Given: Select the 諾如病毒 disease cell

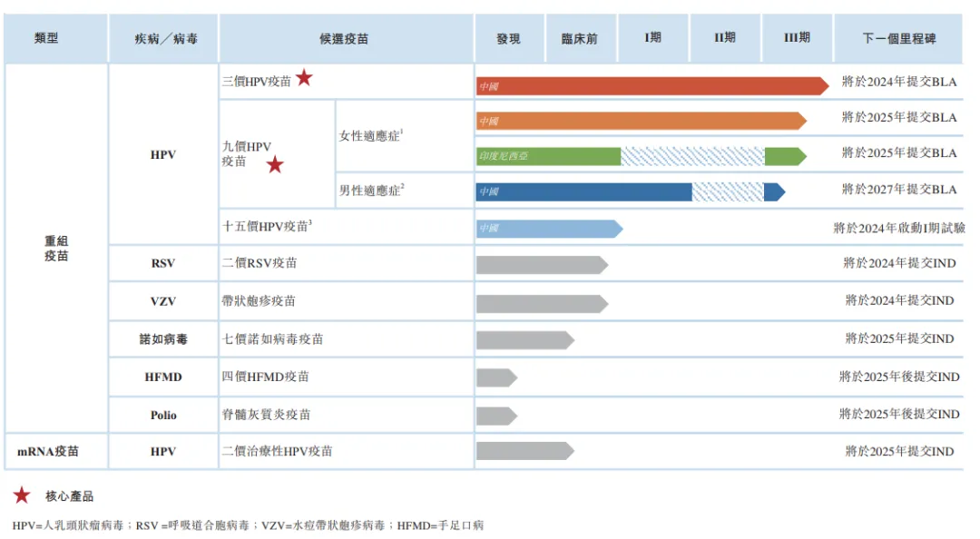Looking at the screenshot, I should click(x=163, y=338).
